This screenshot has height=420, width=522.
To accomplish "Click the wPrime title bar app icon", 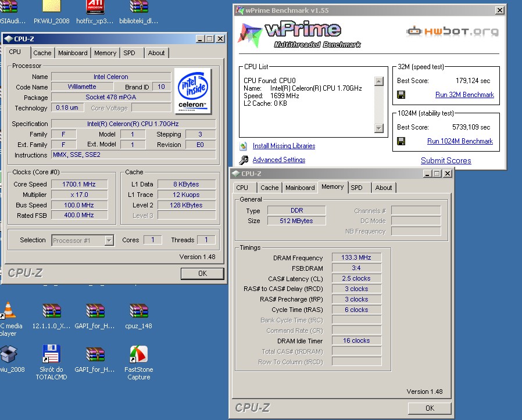I will click(239, 10).
